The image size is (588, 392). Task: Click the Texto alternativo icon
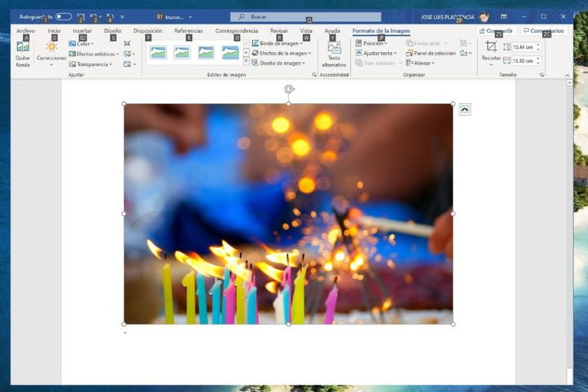[x=334, y=49]
